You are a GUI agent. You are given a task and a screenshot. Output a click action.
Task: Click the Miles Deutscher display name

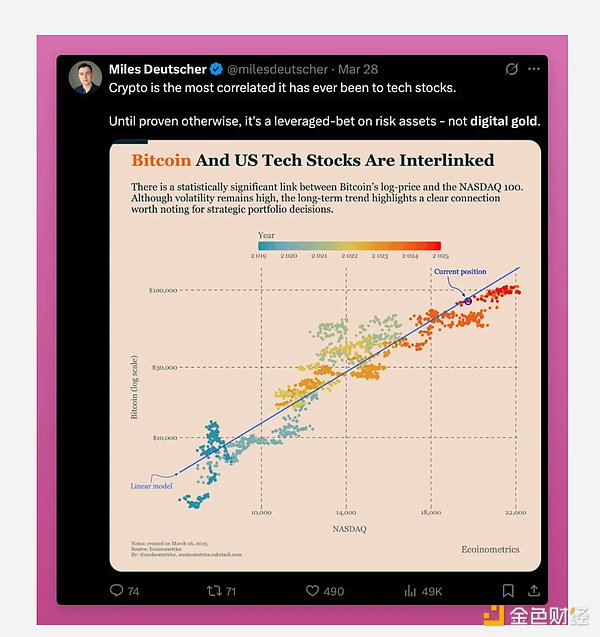(x=157, y=70)
